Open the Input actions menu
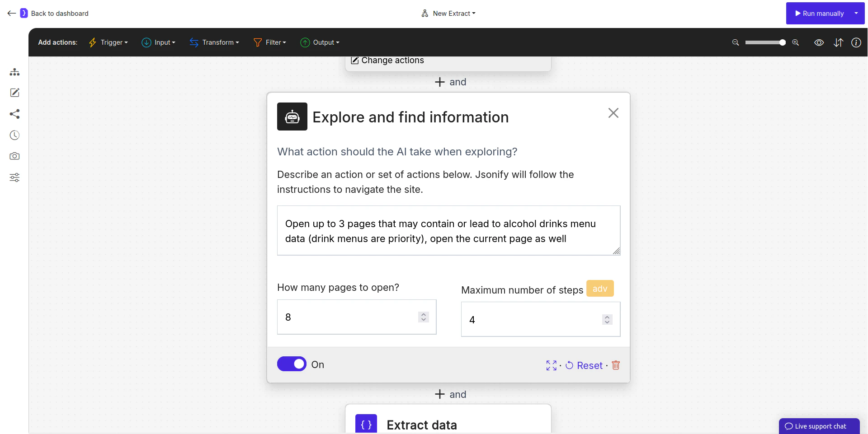Viewport: 868px width, 434px height. tap(159, 42)
